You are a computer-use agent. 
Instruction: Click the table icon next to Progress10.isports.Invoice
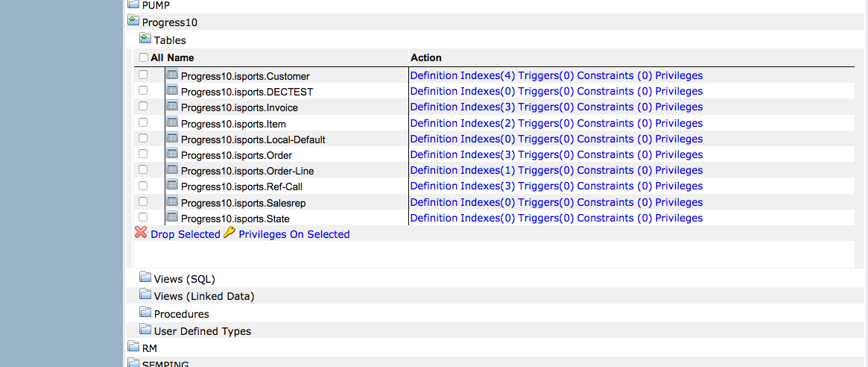(172, 106)
